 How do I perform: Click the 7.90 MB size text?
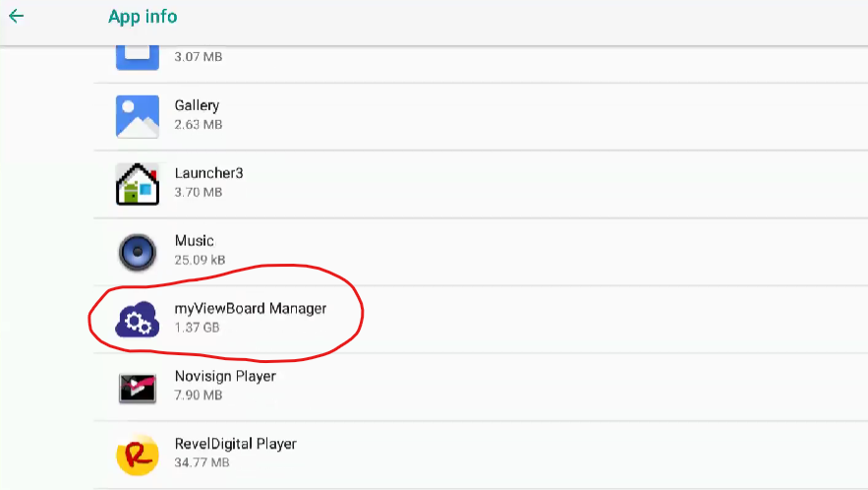click(x=199, y=395)
